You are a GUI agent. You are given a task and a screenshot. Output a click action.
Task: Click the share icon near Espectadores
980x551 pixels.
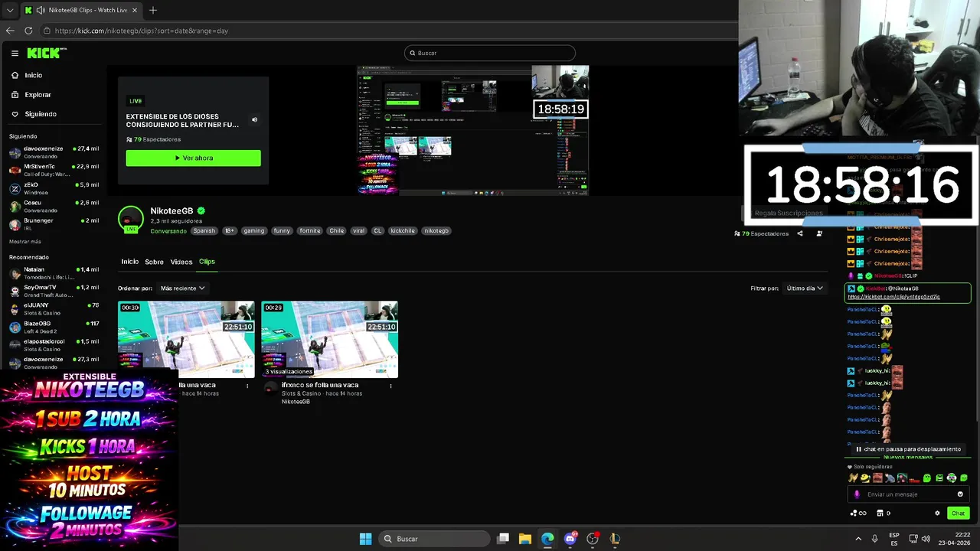[800, 233]
